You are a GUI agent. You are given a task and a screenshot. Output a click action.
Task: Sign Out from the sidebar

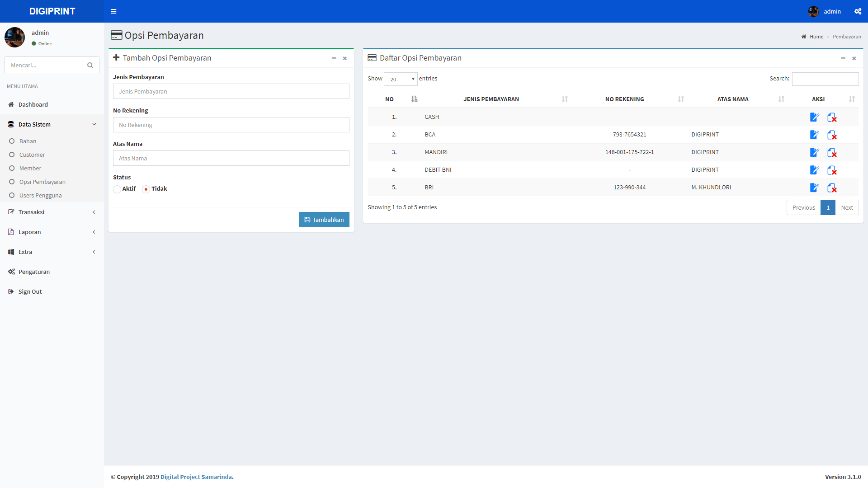52,291
